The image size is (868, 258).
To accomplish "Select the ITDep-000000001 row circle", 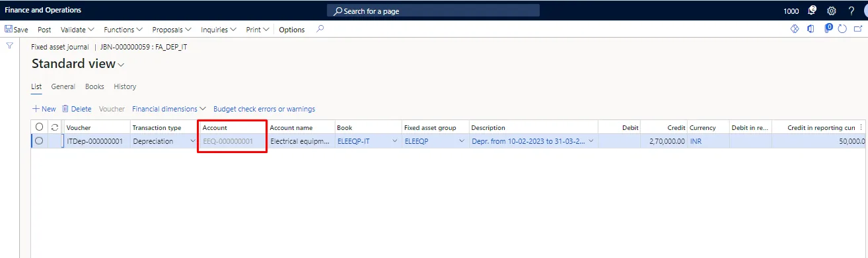I will point(39,141).
